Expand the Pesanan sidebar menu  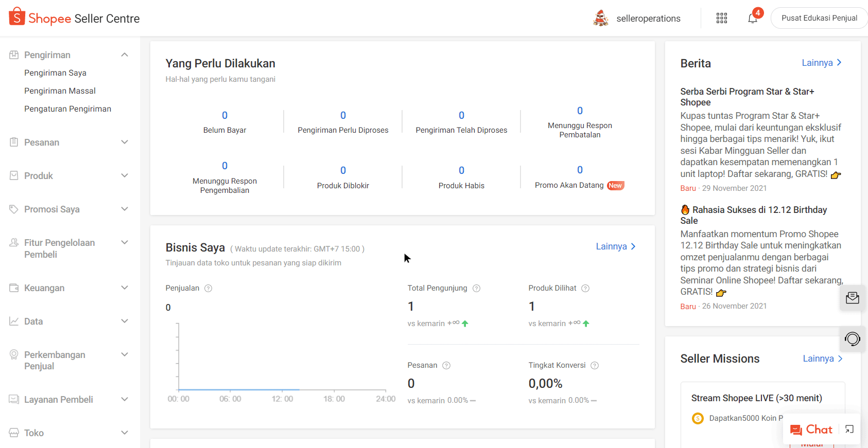pyautogui.click(x=125, y=142)
